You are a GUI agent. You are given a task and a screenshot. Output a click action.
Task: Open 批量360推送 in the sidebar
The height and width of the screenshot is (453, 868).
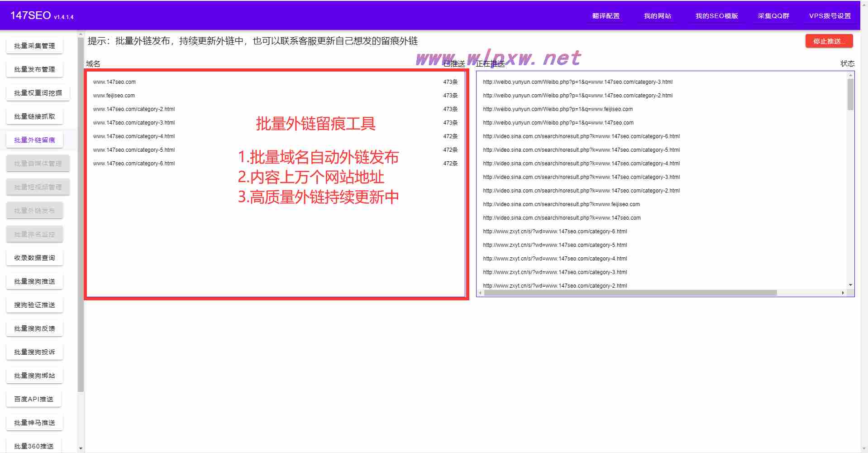pyautogui.click(x=33, y=446)
